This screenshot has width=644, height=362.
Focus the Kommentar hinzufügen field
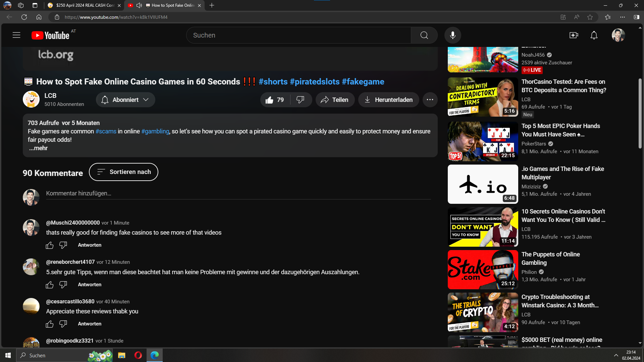click(x=238, y=193)
